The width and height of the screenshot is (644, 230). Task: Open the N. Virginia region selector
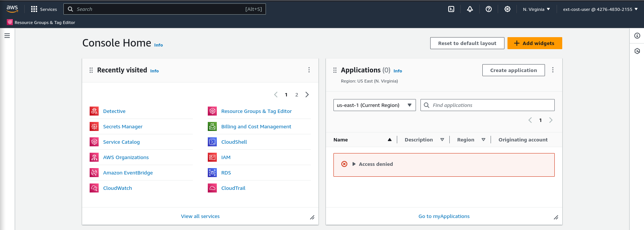tap(536, 9)
